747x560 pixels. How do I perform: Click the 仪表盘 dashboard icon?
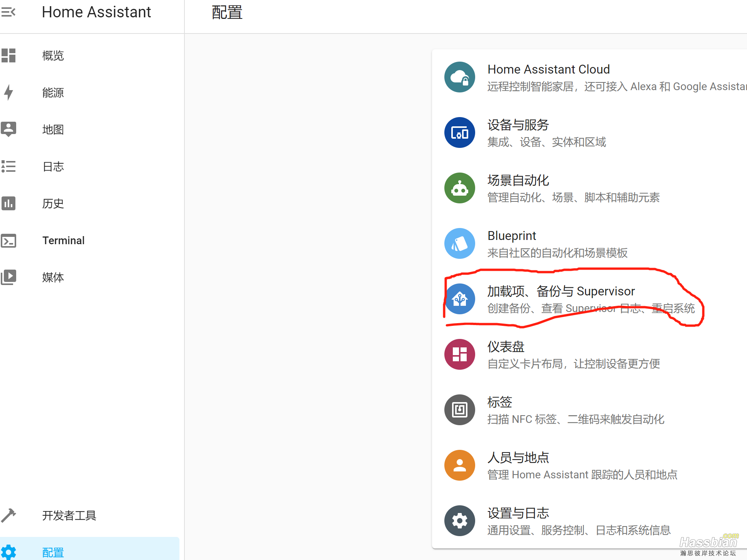(x=460, y=354)
